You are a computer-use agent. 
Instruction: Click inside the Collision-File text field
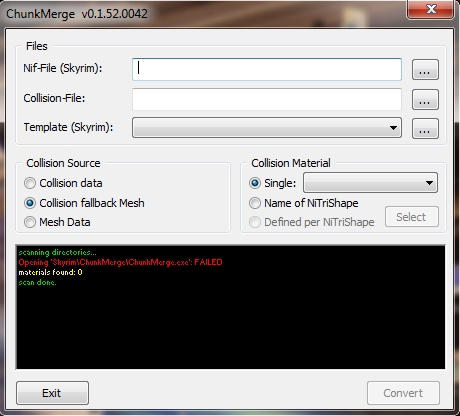click(267, 99)
